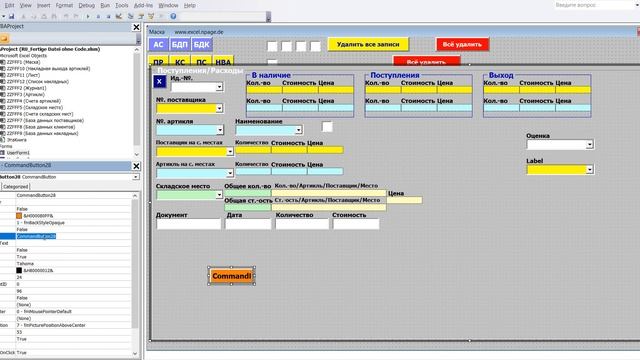Open Project Explorer toolbar icon
This screenshot has height=360, width=640.
pyautogui.click(x=131, y=16)
